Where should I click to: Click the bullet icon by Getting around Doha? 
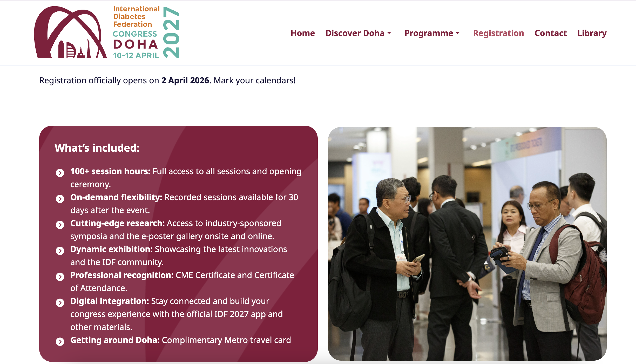click(60, 341)
